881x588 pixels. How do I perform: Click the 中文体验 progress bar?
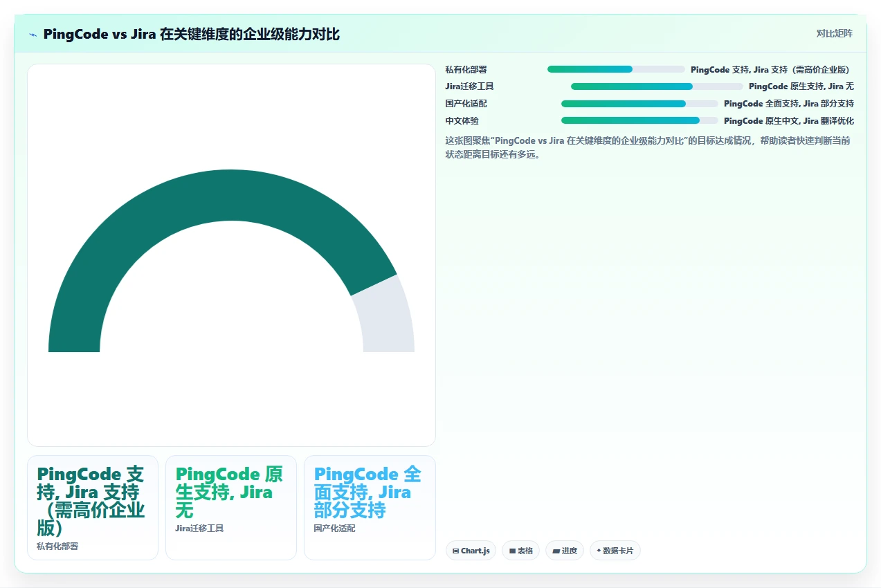point(639,120)
